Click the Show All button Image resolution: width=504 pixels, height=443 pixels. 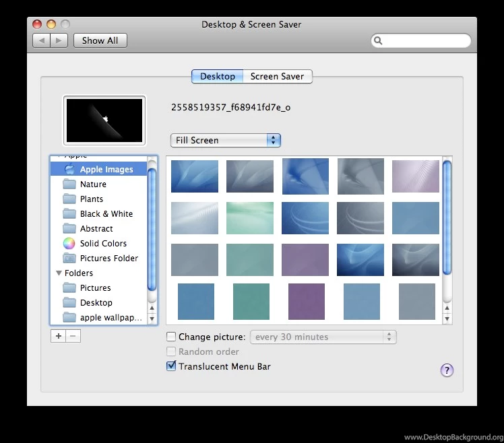pyautogui.click(x=100, y=40)
